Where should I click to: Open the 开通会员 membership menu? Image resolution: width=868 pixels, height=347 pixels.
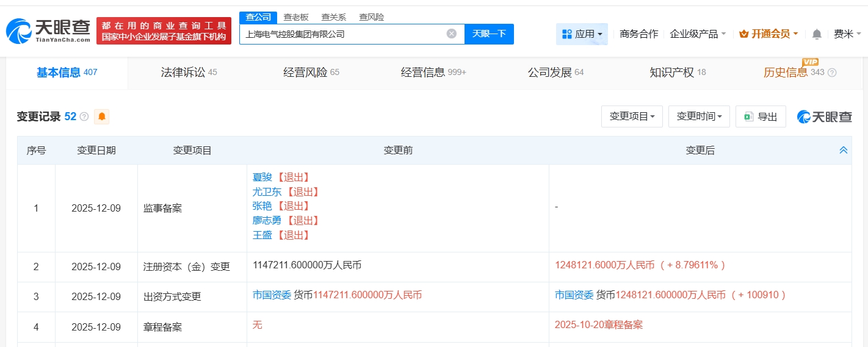point(769,34)
